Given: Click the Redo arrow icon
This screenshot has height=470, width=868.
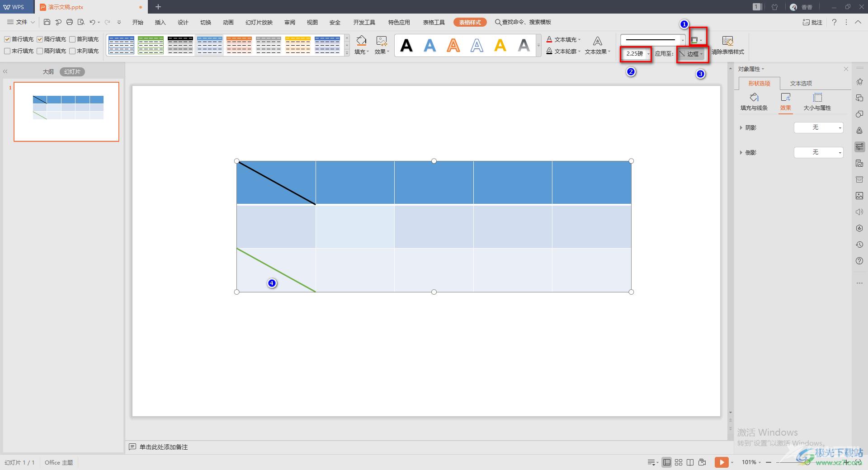Looking at the screenshot, I should [107, 22].
